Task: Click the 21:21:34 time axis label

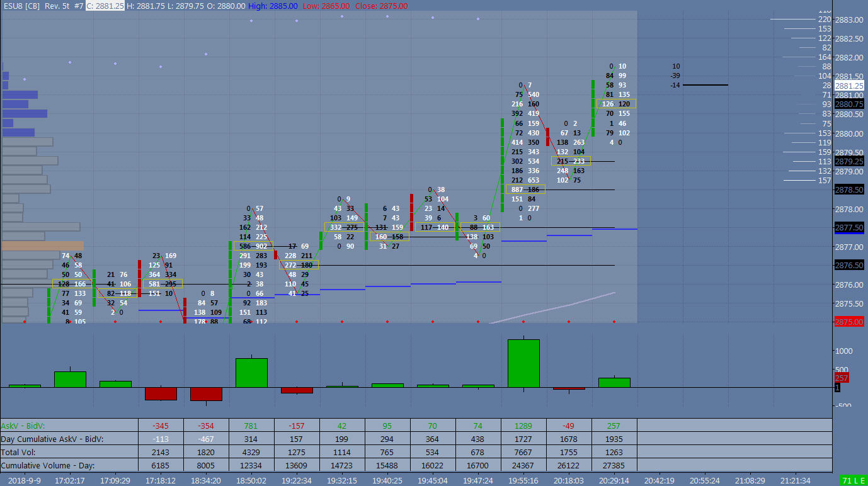Action: coord(795,480)
